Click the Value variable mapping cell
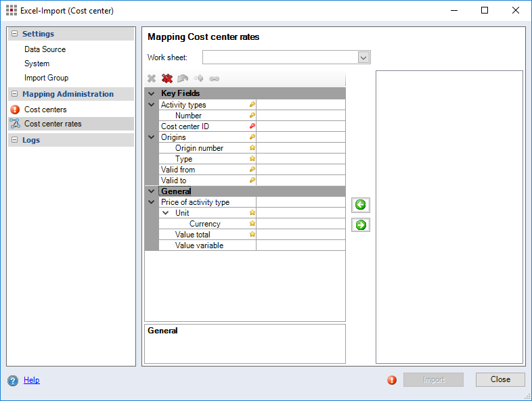This screenshot has width=532, height=401. [301, 245]
